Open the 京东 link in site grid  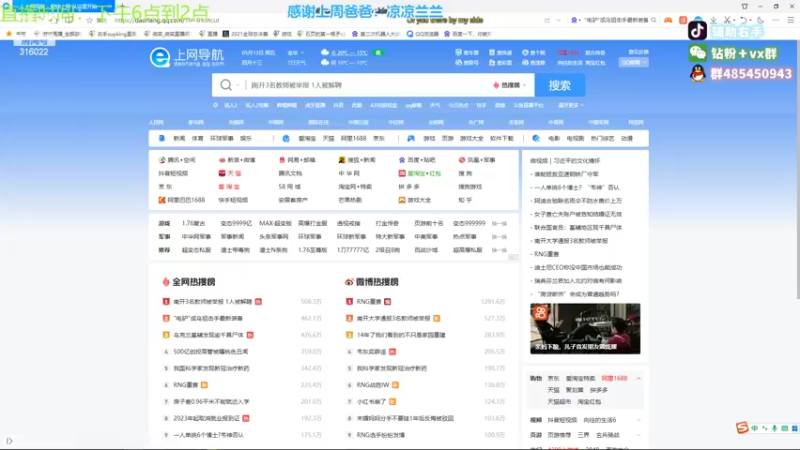coord(165,187)
